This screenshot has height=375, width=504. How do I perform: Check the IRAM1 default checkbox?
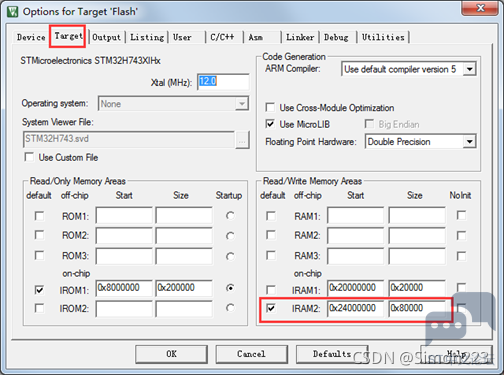tap(271, 289)
